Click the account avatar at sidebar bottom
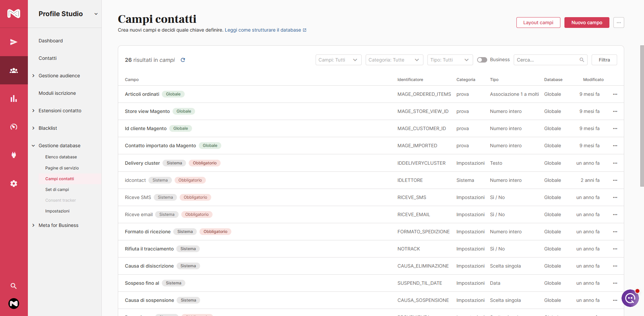 14,304
